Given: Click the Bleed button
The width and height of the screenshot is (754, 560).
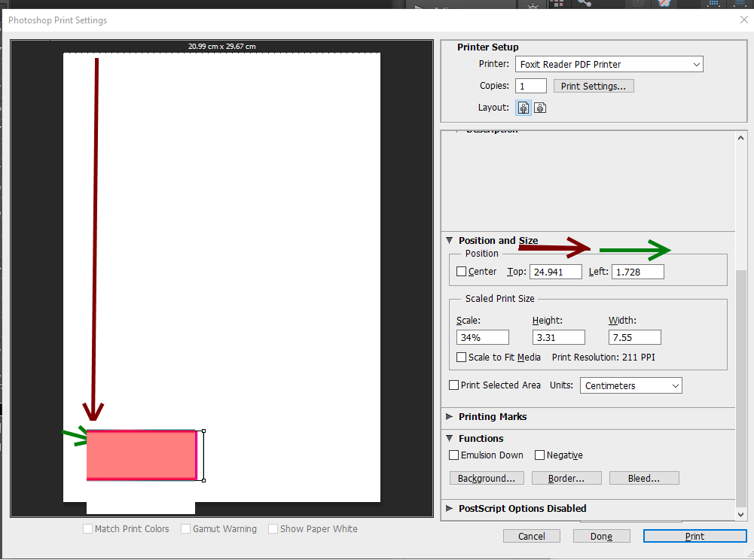Looking at the screenshot, I should [x=644, y=478].
